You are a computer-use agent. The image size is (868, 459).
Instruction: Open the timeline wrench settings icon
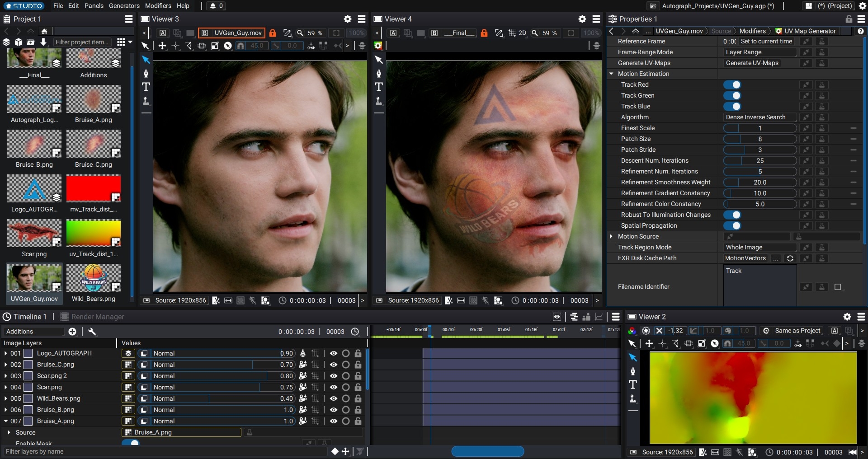click(x=92, y=332)
